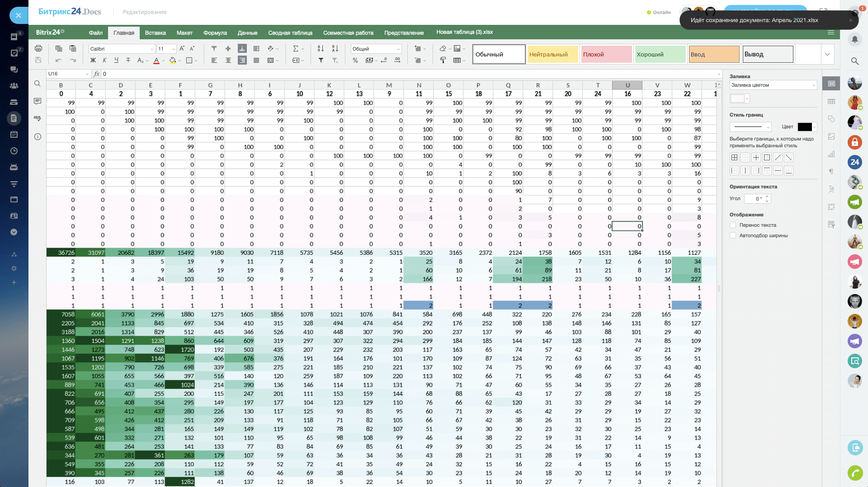
Task: Apply the Плохой cell style
Action: (606, 54)
